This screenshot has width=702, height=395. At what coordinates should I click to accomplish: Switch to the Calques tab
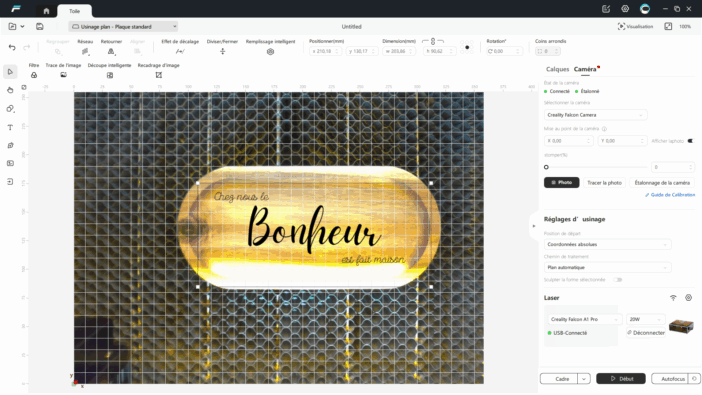(x=557, y=69)
